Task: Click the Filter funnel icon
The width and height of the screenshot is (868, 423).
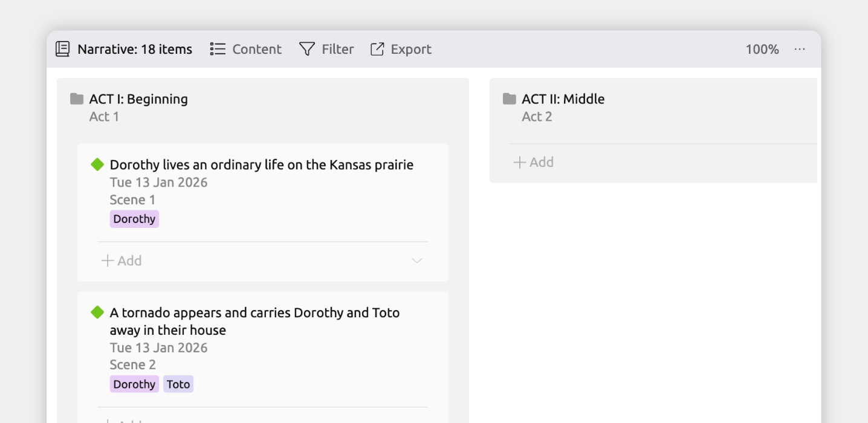Action: (307, 49)
